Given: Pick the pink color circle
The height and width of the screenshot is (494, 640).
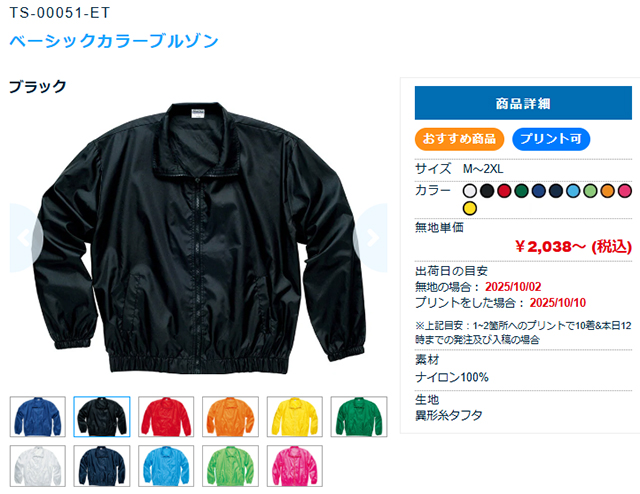Looking at the screenshot, I should 624,191.
